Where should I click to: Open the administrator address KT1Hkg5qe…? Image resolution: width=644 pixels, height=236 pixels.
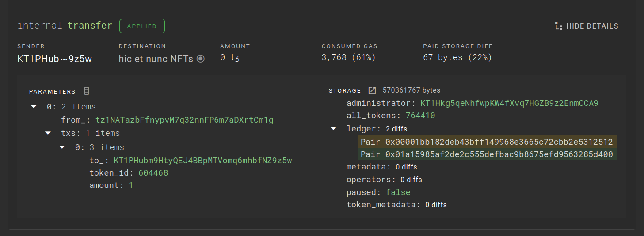coord(509,103)
